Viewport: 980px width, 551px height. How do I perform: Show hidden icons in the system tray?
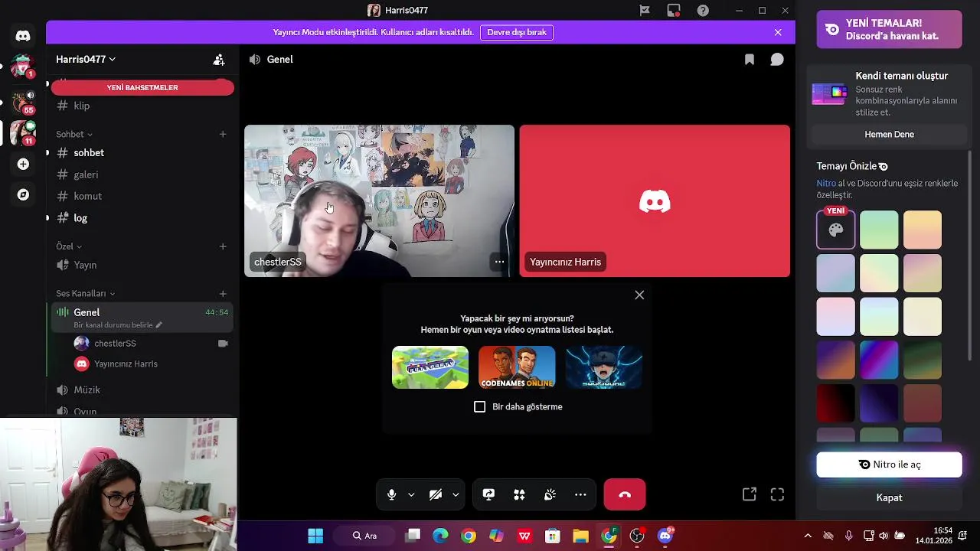(808, 536)
